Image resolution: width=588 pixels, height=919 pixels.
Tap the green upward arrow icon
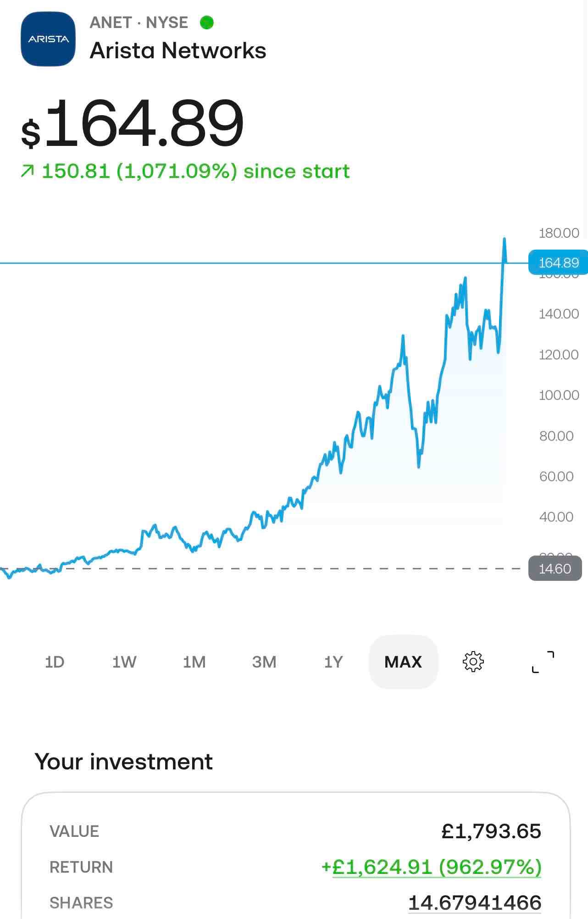point(27,172)
